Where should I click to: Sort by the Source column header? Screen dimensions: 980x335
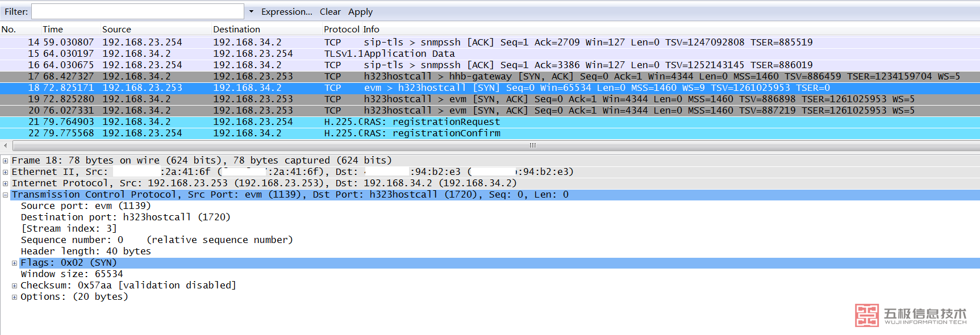coord(116,29)
